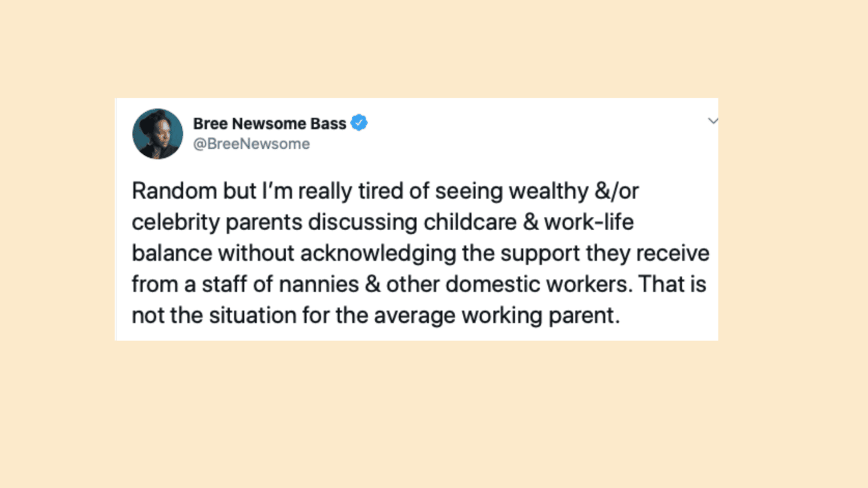Click "work-life" in the tweet text

pyautogui.click(x=589, y=222)
